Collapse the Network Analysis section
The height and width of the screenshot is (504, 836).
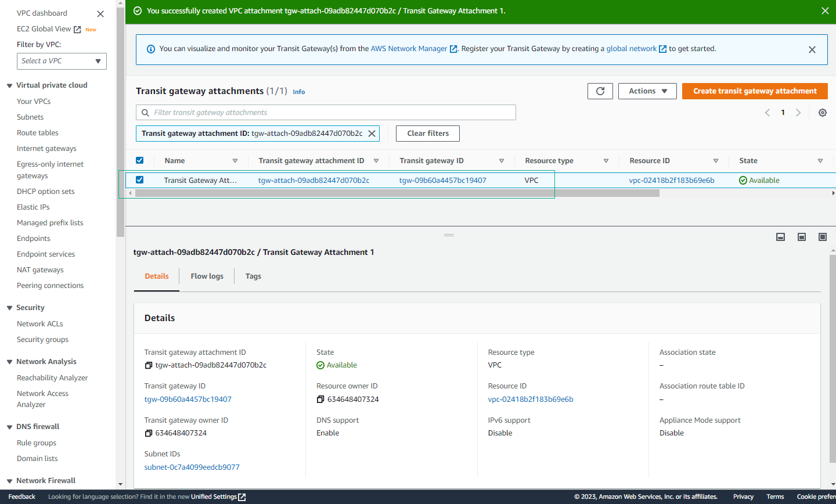coord(9,362)
